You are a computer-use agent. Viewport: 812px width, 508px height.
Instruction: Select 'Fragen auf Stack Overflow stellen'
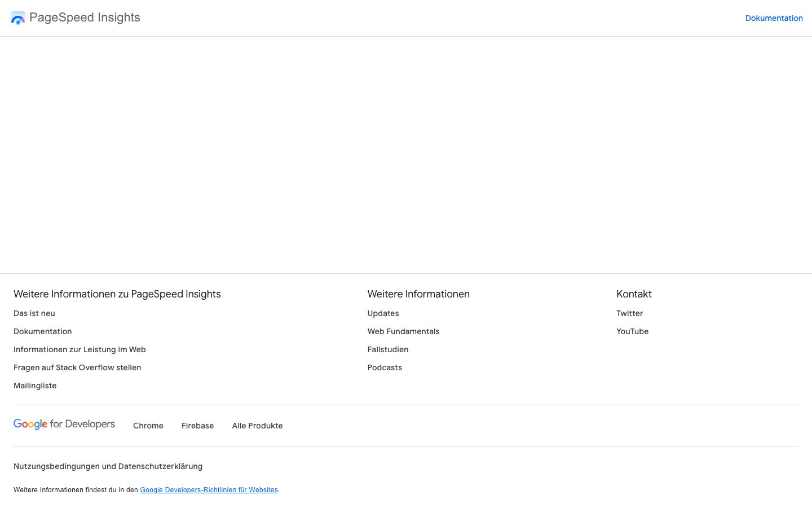[x=77, y=367]
